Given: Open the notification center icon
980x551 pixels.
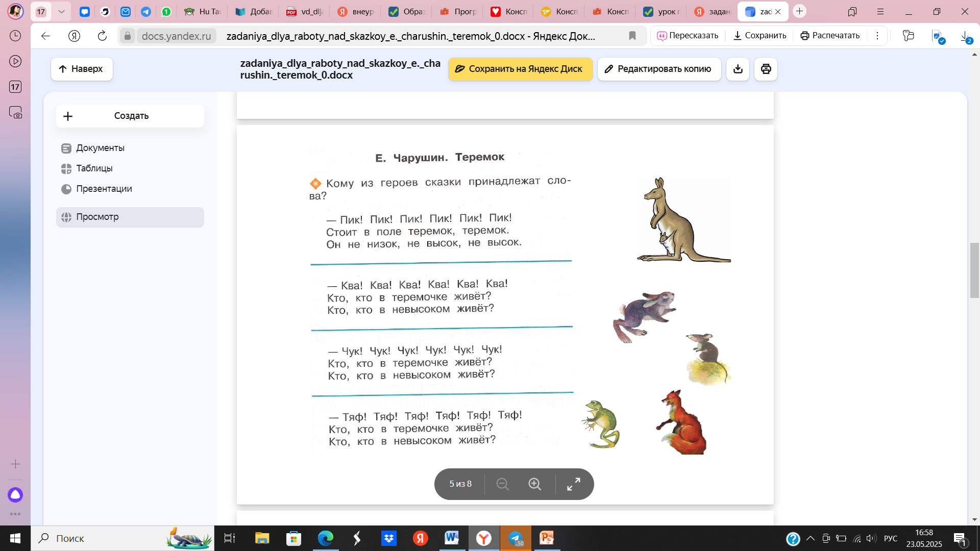Looking at the screenshot, I should tap(960, 538).
